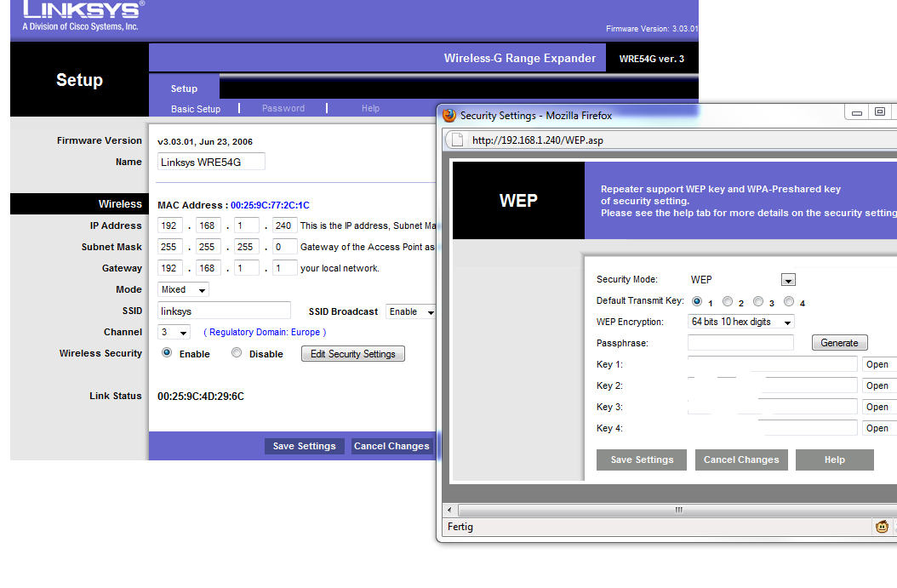Click the page icon beside the WEP.asp URL
Screen dimensions: 897x588
[x=457, y=140]
